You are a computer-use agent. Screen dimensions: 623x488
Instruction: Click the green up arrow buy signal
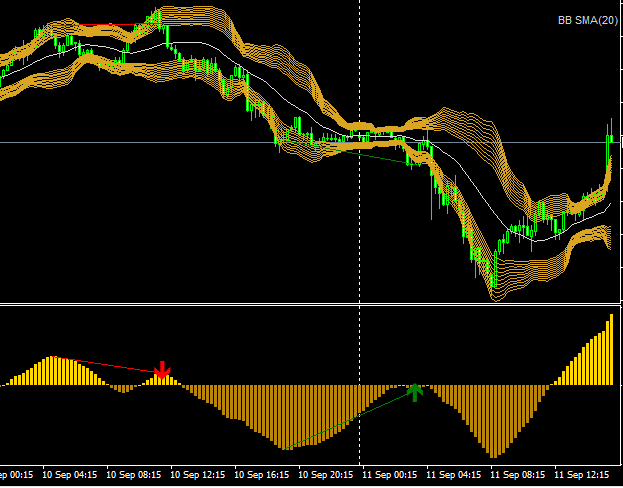coord(415,391)
